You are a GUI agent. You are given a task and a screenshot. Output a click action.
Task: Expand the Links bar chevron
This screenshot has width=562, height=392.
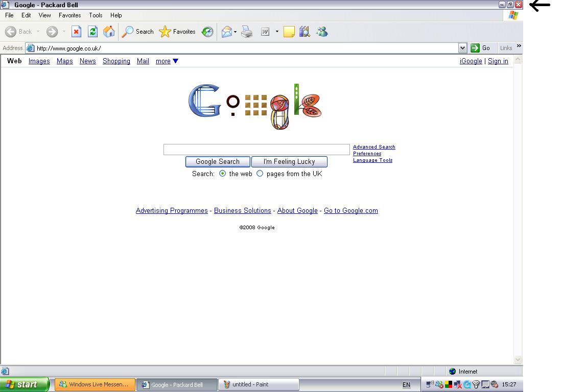pyautogui.click(x=519, y=46)
